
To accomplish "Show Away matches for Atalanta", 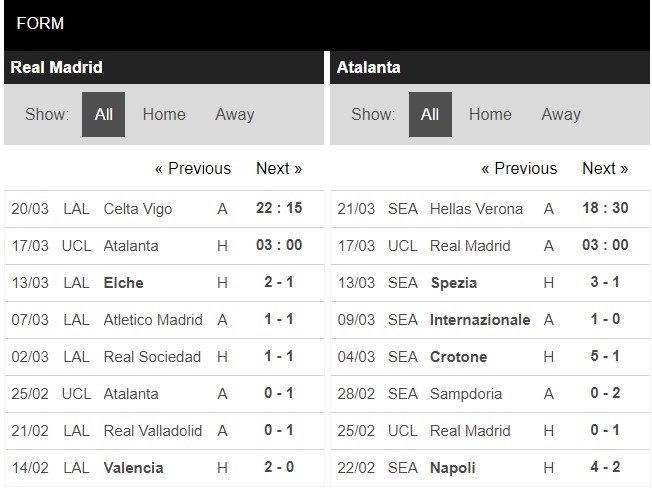I will 561,114.
